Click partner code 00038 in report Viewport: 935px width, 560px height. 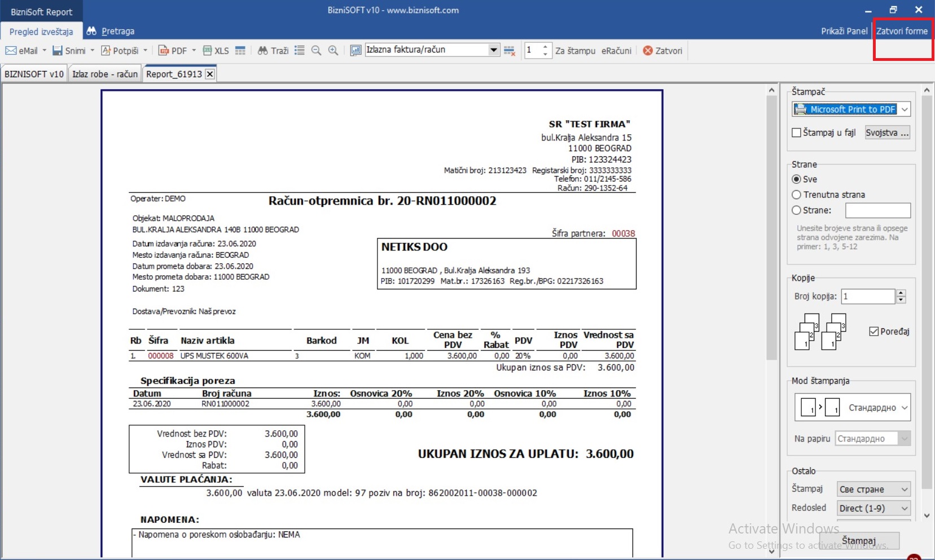624,233
